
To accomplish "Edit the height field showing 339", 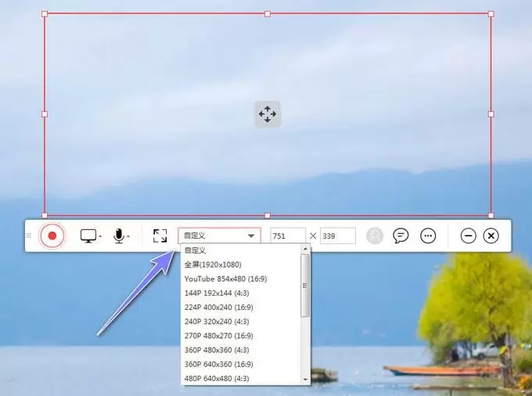I will (338, 236).
